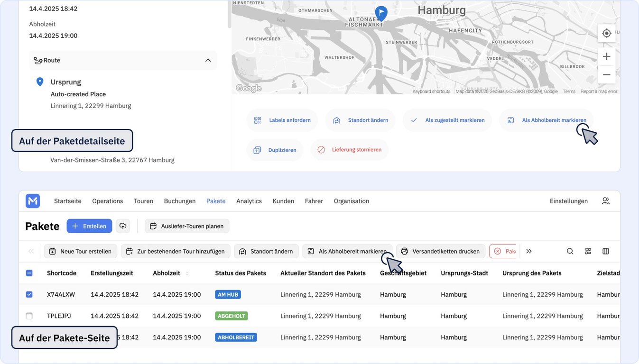Click Labels anfordern button

point(282,120)
